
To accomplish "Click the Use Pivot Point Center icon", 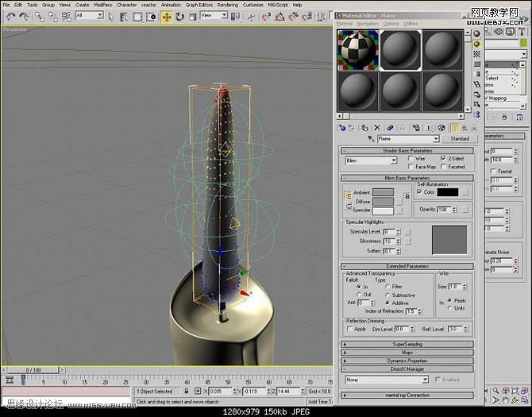I will (x=235, y=17).
